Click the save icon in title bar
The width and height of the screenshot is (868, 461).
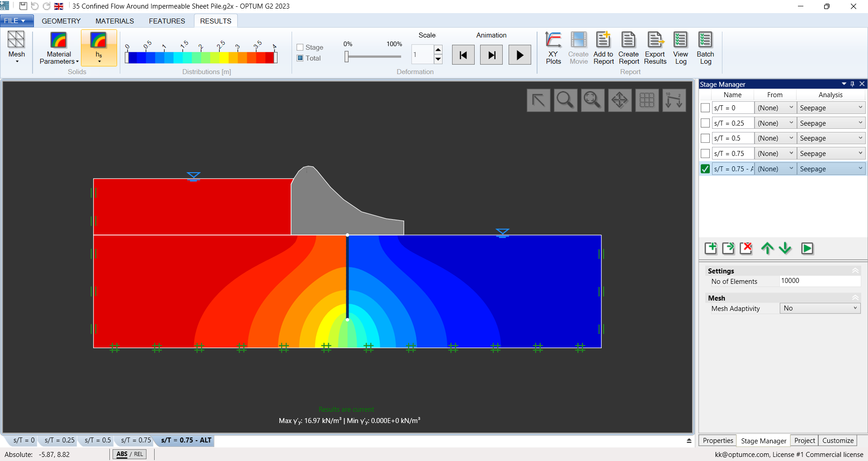point(23,6)
